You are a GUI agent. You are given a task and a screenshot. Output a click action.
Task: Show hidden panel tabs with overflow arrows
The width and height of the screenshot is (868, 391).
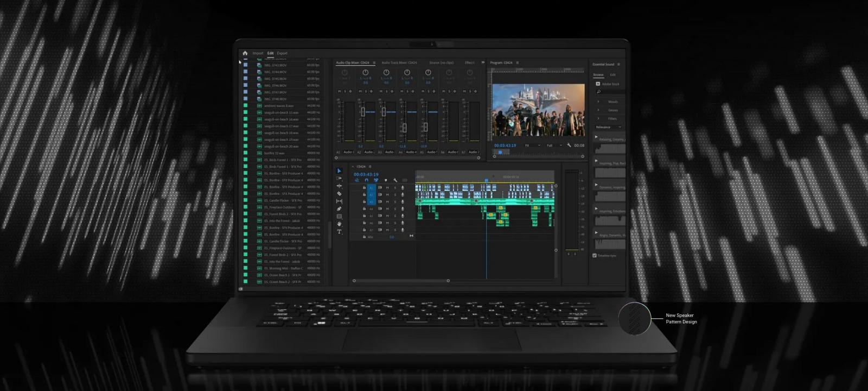[483, 62]
